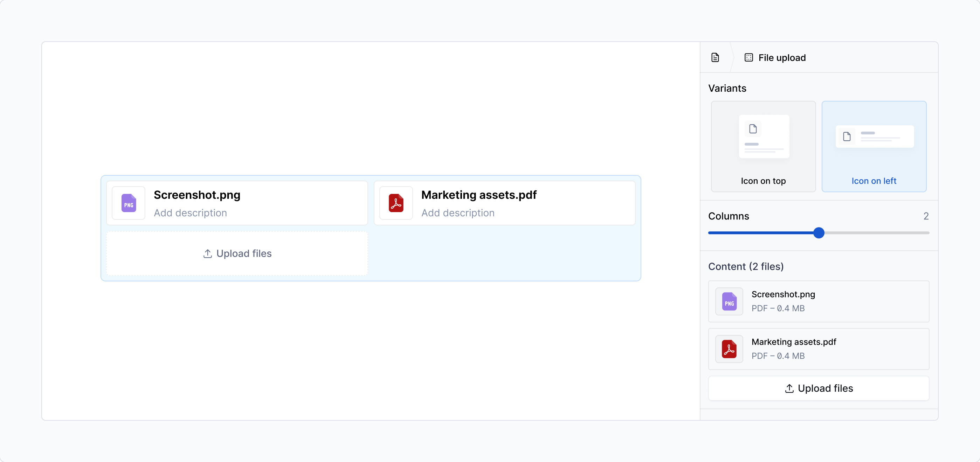Select the Icon on left variant
Image resolution: width=980 pixels, height=462 pixels.
pyautogui.click(x=874, y=146)
